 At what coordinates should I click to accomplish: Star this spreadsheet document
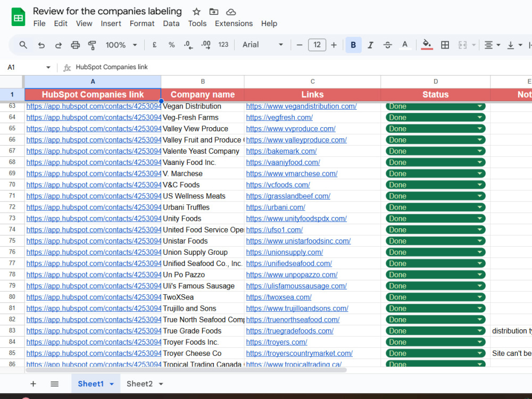[x=196, y=12]
